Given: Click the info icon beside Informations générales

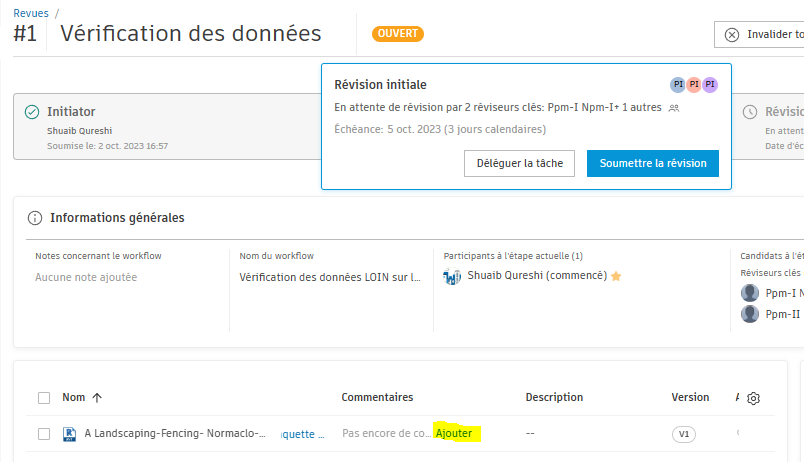Looking at the screenshot, I should pyautogui.click(x=34, y=218).
